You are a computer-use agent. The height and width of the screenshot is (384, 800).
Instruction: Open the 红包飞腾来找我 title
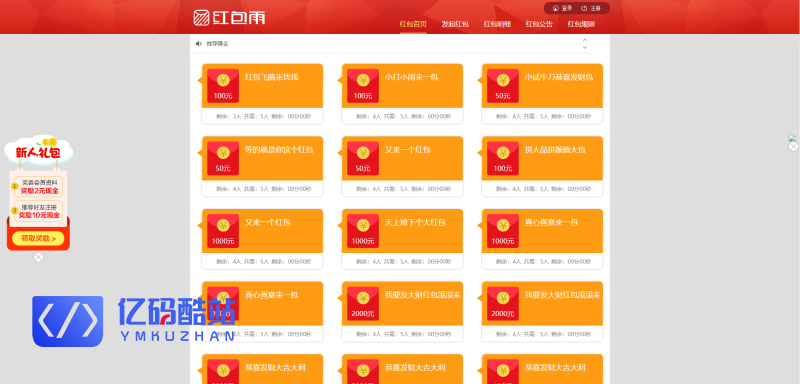[x=271, y=77]
